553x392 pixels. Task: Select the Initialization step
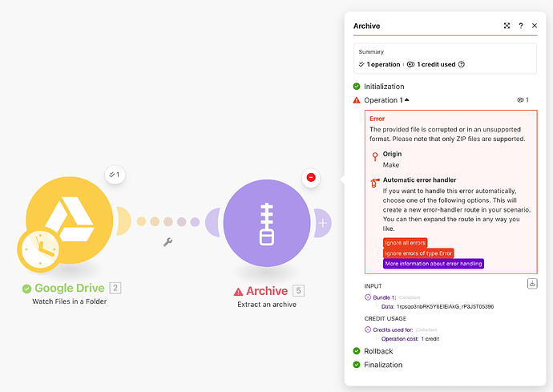(x=383, y=87)
